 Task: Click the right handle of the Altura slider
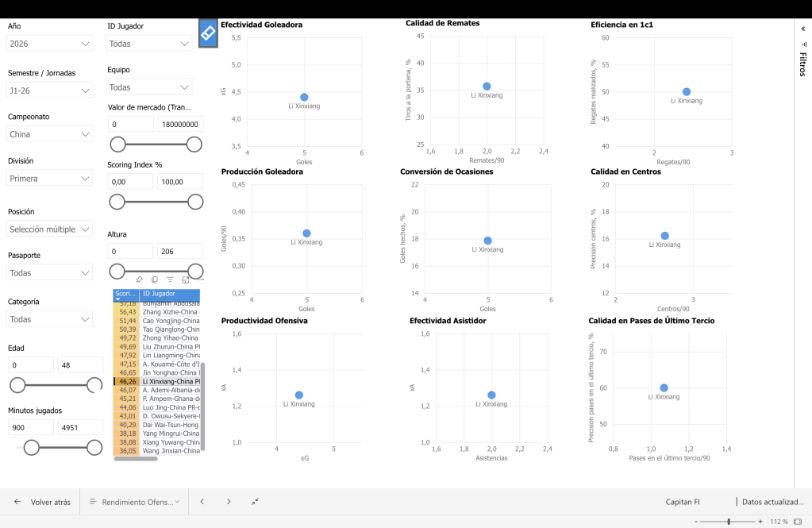tap(195, 271)
